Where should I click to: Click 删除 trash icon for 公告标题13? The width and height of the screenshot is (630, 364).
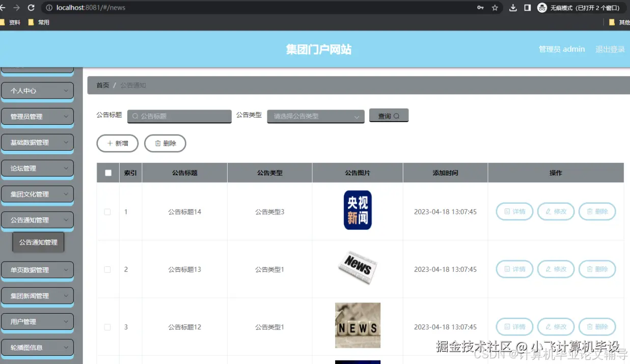click(x=590, y=269)
